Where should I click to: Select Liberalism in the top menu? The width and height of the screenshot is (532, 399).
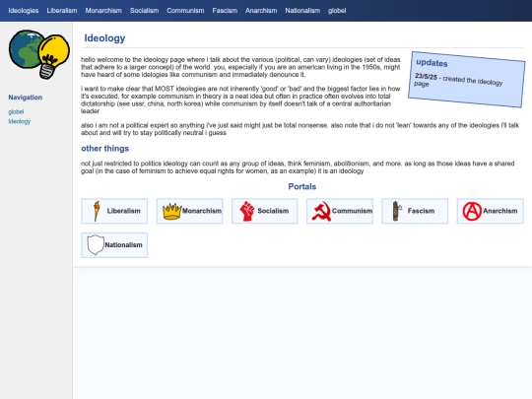click(62, 11)
